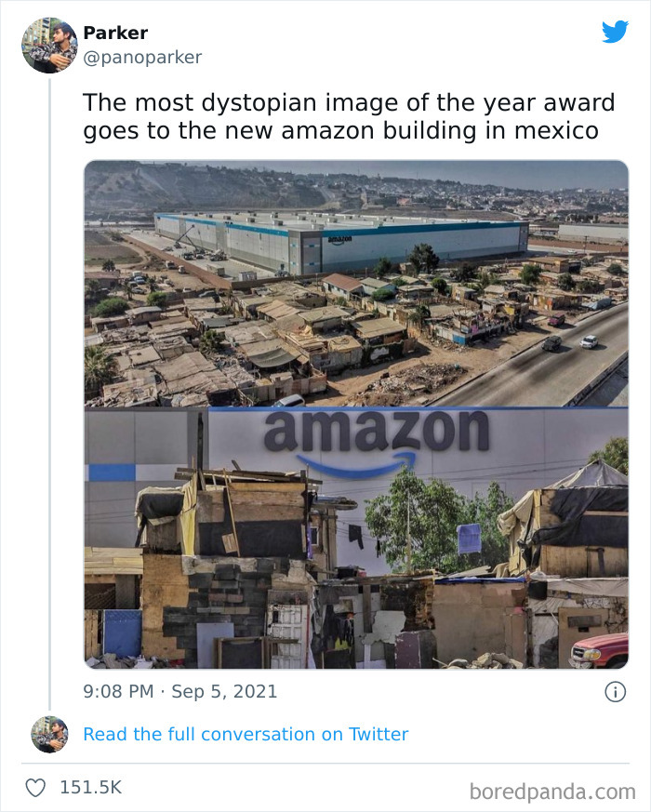This screenshot has height=812, width=651.
Task: Like the tweet with the heart icon
Action: 35,788
